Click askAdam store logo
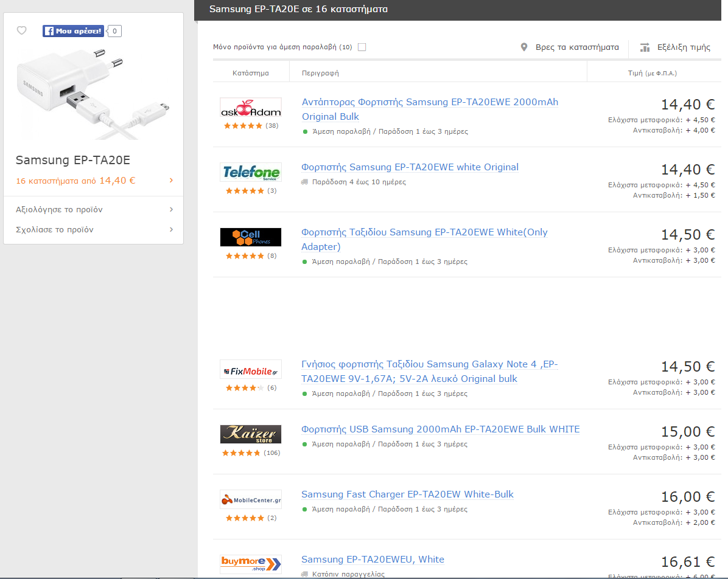 [251, 108]
